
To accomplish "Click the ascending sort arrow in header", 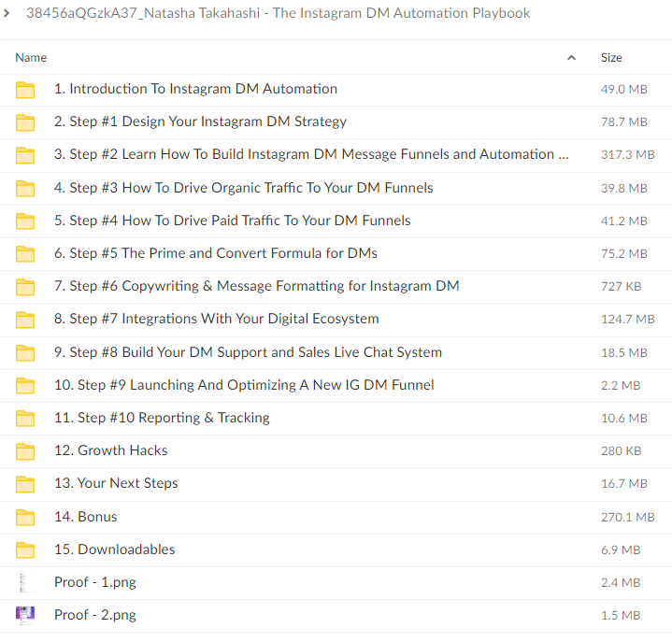I will click(571, 57).
